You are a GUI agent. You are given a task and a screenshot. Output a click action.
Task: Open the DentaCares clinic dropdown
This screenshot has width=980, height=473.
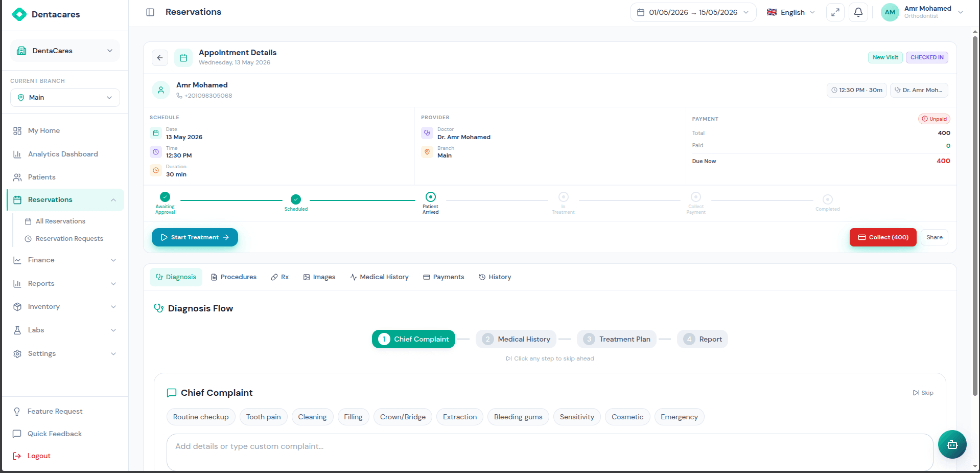(x=65, y=51)
